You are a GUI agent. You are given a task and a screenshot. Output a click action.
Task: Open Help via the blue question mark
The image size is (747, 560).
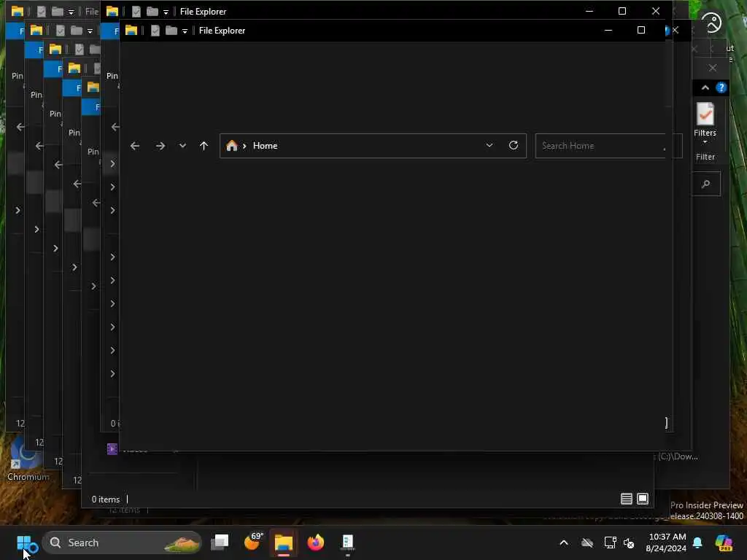pos(721,87)
